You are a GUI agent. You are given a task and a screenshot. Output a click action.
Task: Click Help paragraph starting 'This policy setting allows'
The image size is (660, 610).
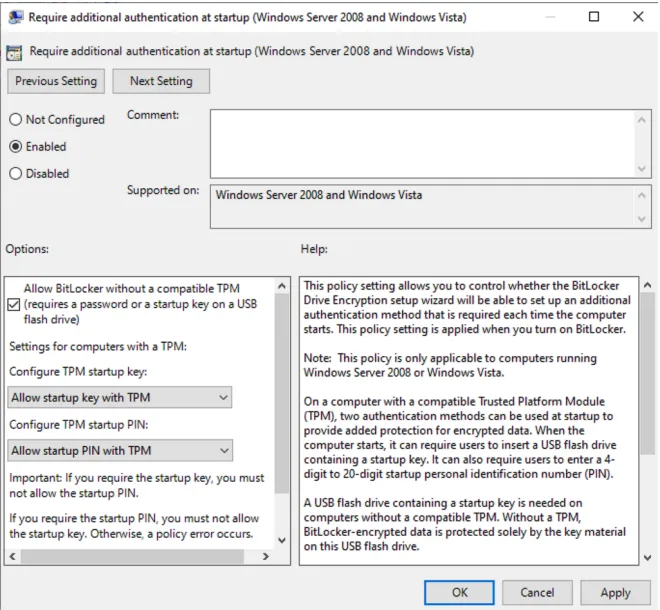[467, 307]
